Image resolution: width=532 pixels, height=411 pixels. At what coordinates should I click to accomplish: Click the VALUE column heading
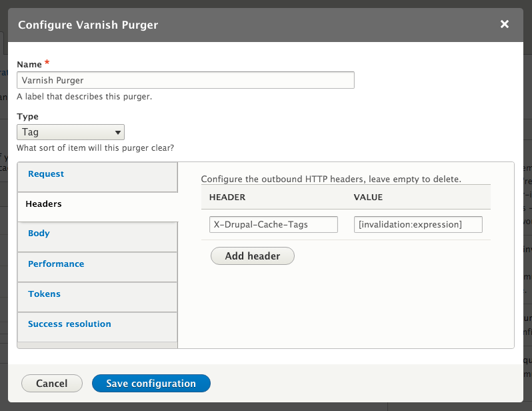coord(368,197)
